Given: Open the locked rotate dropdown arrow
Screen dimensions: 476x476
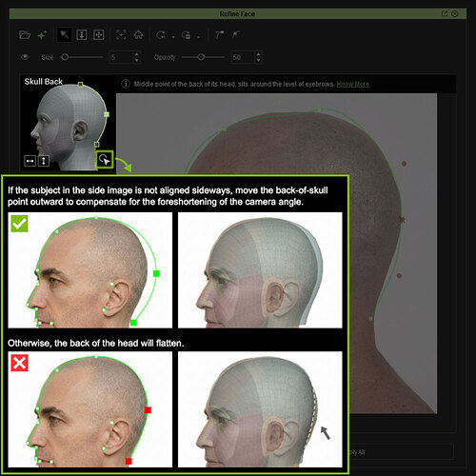Looking at the screenshot, I should point(199,37).
